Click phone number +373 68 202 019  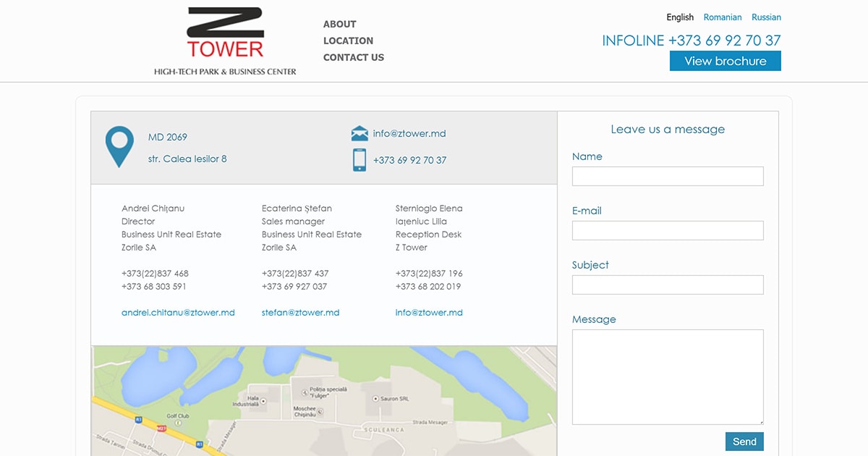point(428,287)
